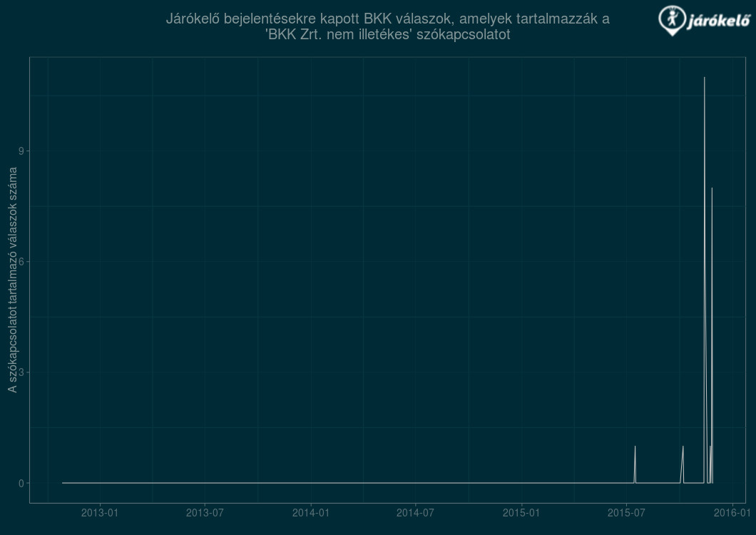Select the 2014-07 x-axis date label
The height and width of the screenshot is (535, 756).
(x=415, y=513)
